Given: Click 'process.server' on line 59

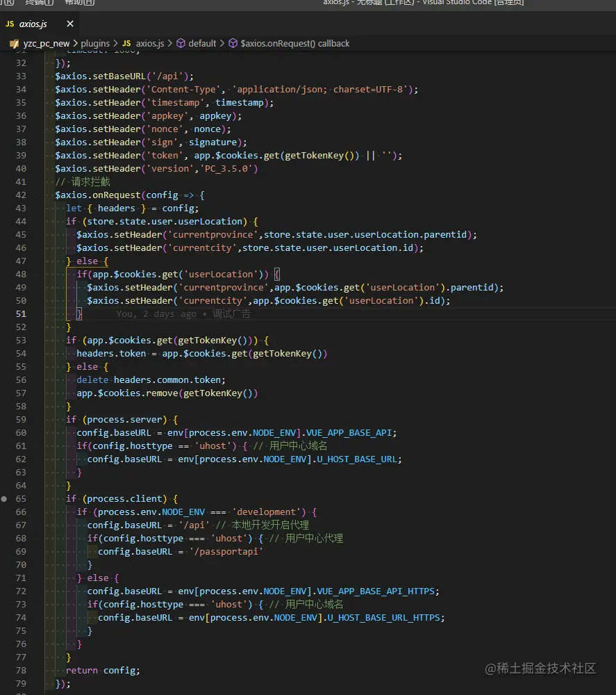Looking at the screenshot, I should click(124, 420).
